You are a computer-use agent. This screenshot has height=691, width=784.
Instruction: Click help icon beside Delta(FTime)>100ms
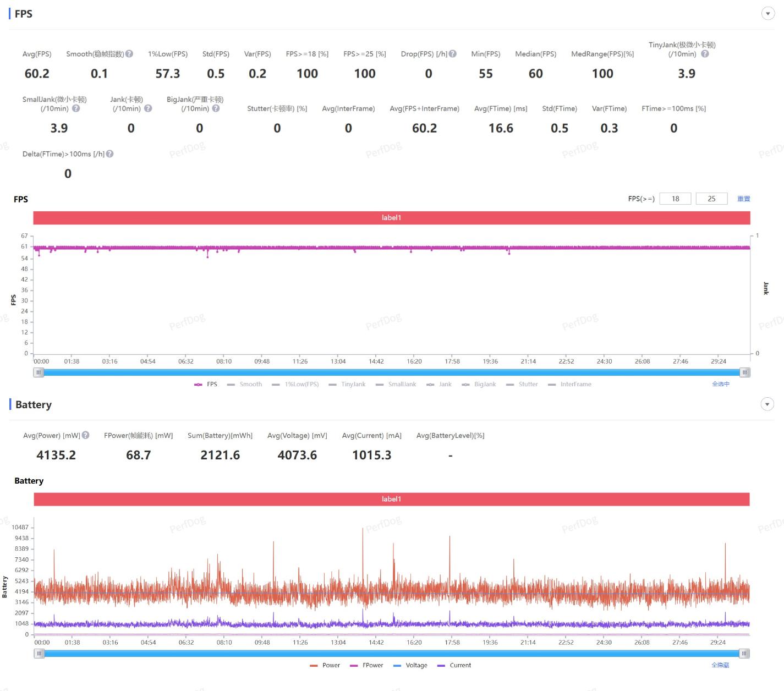pos(110,154)
